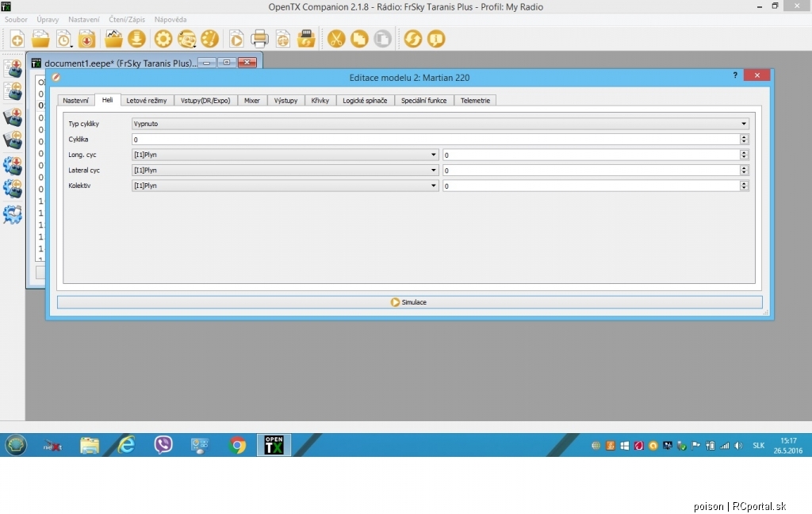Open Internet Explorer from the taskbar

(126, 445)
